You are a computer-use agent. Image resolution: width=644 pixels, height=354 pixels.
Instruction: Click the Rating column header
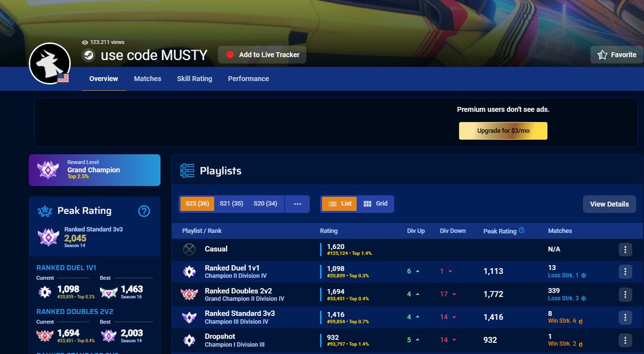pos(329,230)
